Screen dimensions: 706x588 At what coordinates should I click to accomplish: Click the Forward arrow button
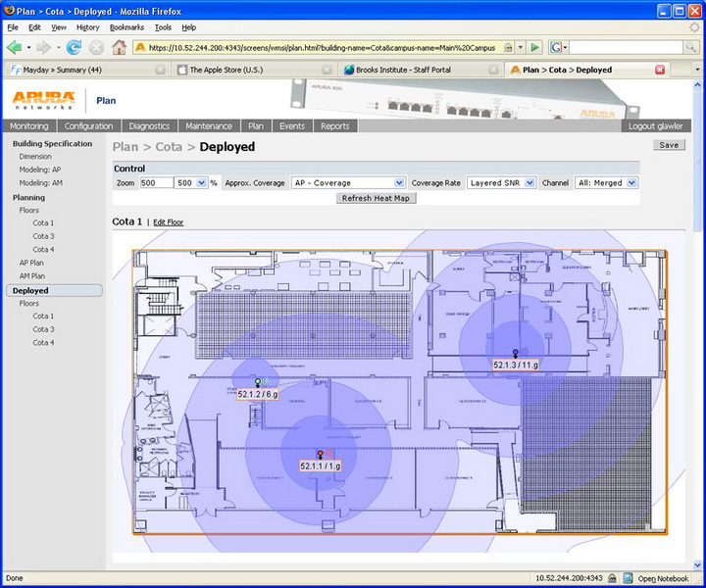pyautogui.click(x=43, y=47)
